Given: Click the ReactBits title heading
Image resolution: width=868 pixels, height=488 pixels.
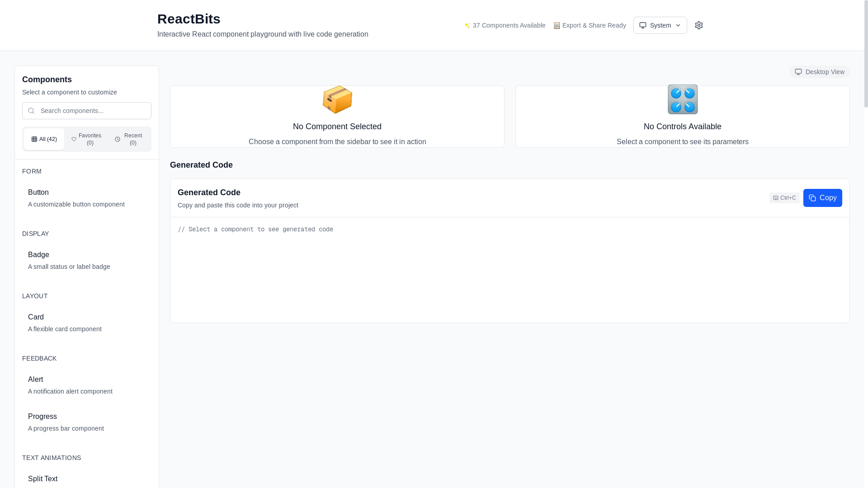Looking at the screenshot, I should (189, 19).
